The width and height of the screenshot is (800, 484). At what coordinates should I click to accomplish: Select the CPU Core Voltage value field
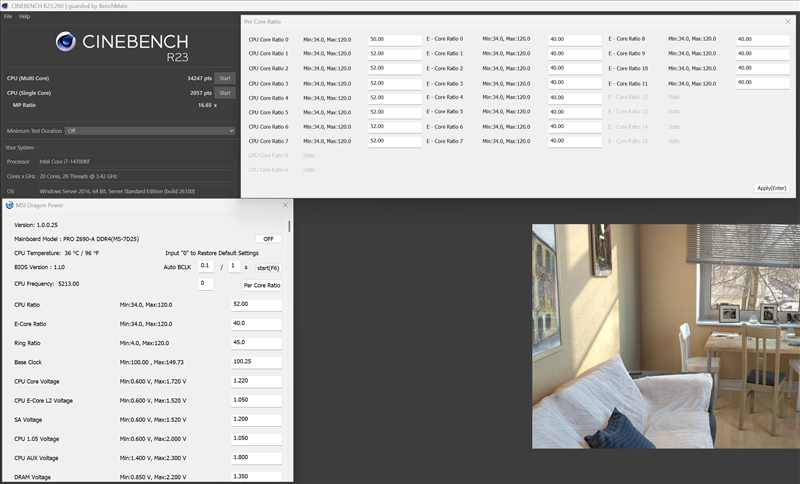pyautogui.click(x=256, y=381)
